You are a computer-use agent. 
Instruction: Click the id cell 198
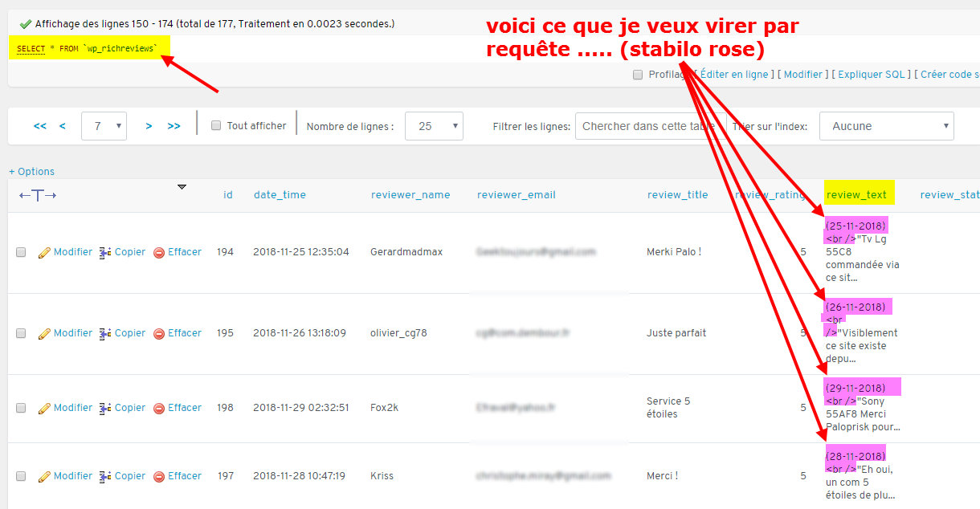click(x=226, y=408)
